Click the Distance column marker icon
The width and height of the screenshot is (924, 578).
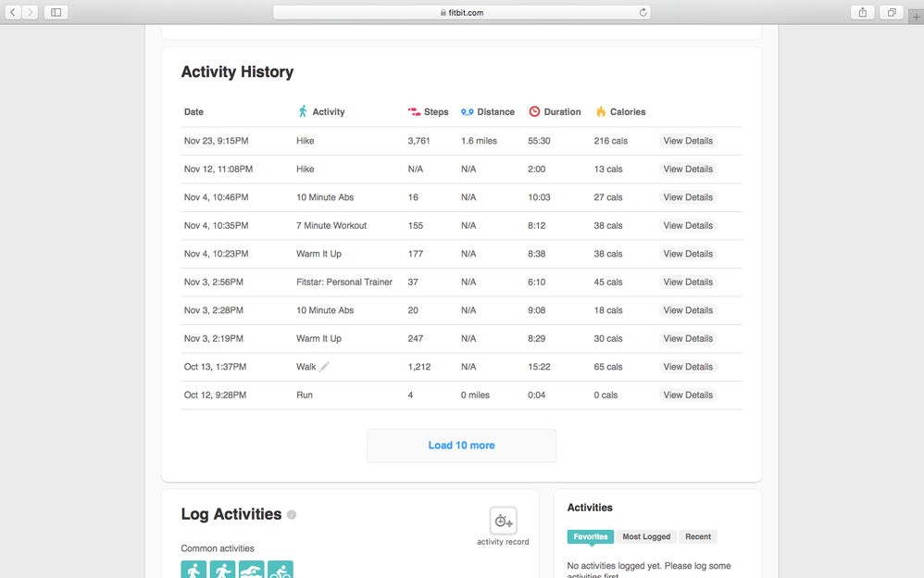point(468,111)
